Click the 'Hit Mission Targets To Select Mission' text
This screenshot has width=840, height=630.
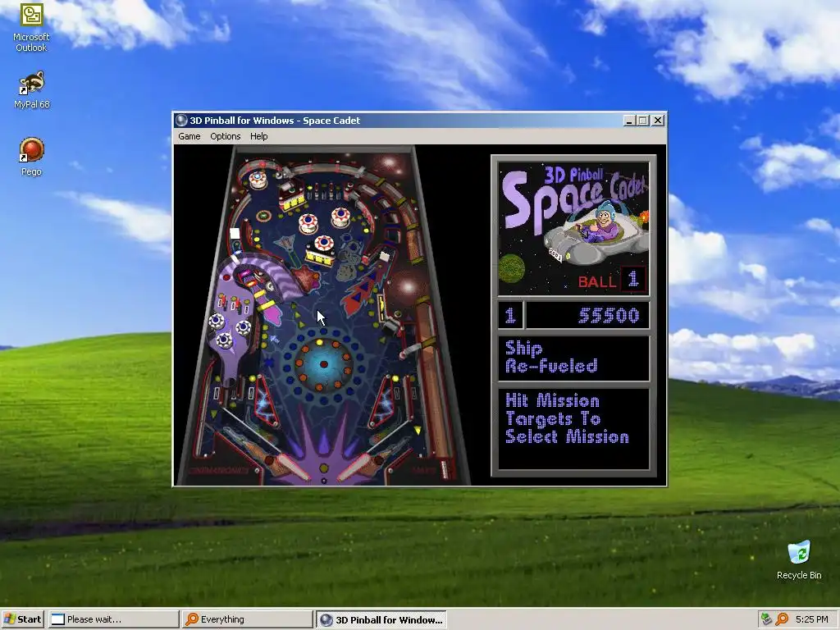(567, 418)
